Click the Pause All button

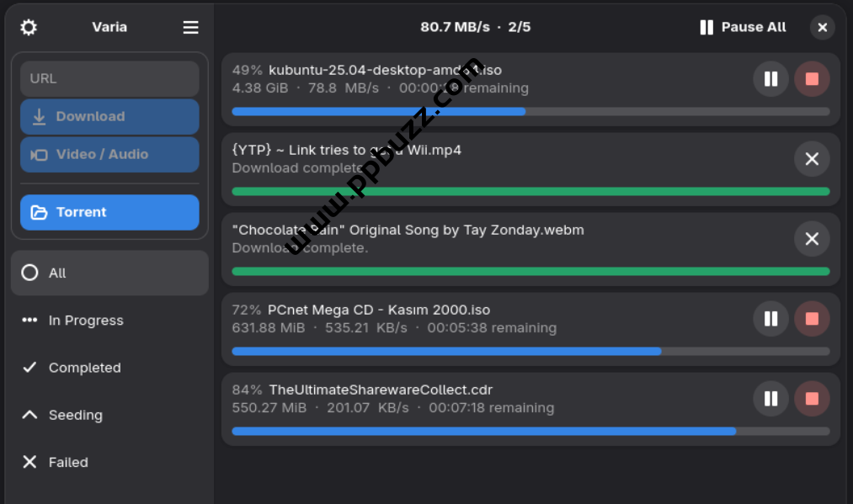[x=743, y=28]
